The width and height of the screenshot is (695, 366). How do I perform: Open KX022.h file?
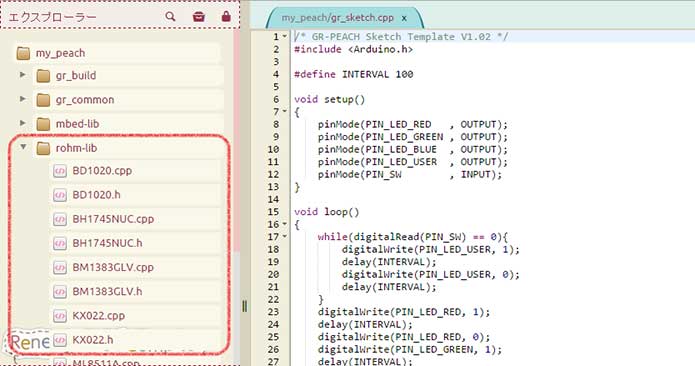(93, 340)
